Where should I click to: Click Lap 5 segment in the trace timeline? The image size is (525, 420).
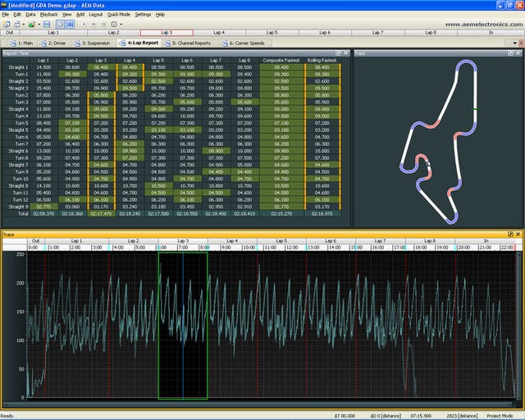[x=281, y=241]
